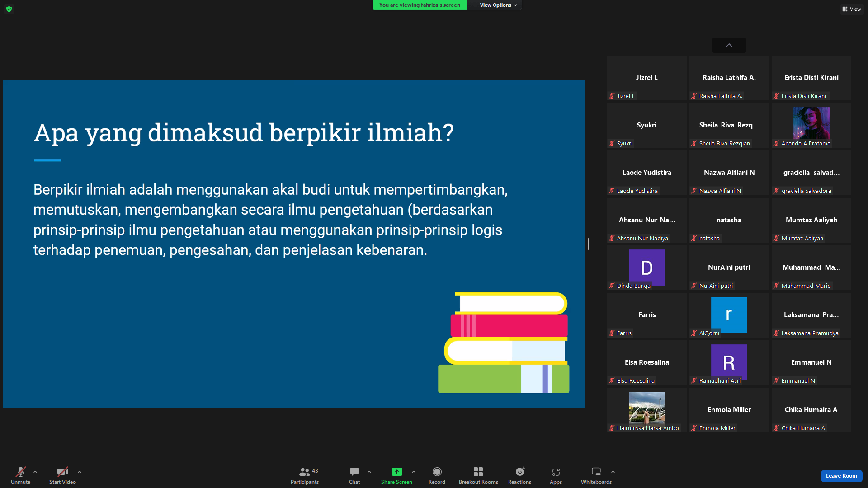This screenshot has height=488, width=868.
Task: Click the up chevron above participant gallery
Action: [729, 45]
